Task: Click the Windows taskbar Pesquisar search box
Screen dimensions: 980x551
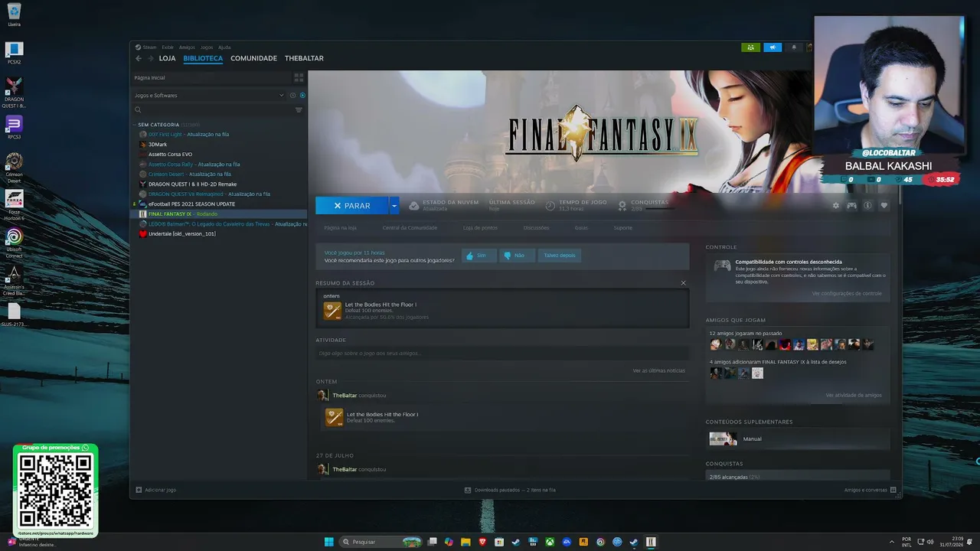Action: pos(381,542)
